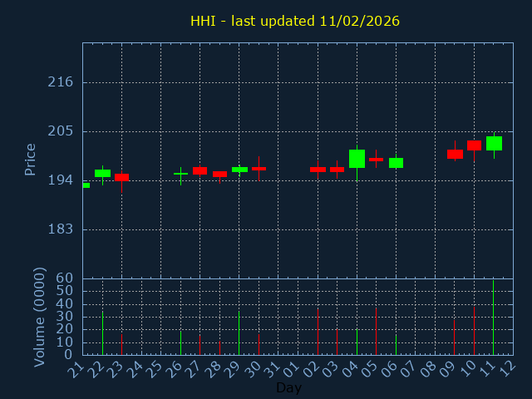Click the red candlestick on day 10
The image size is (532, 399).
(474, 145)
